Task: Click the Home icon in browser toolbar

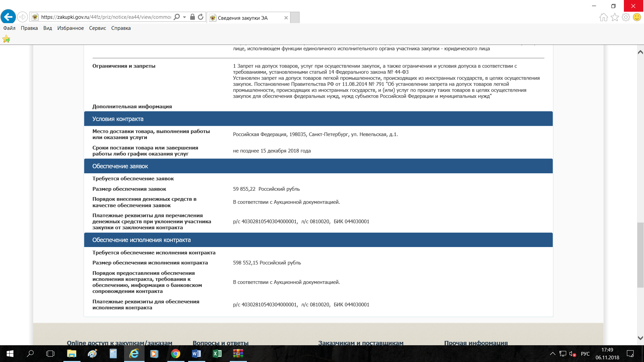Action: tap(604, 17)
